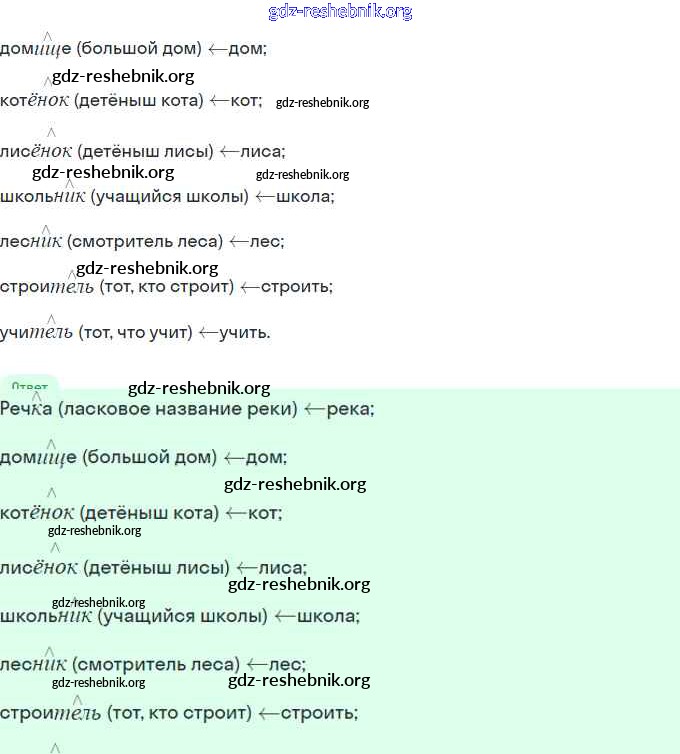This screenshot has height=754, width=680.
Task: Click the definition "(тот, что учит)"
Action: pyautogui.click(x=135, y=332)
